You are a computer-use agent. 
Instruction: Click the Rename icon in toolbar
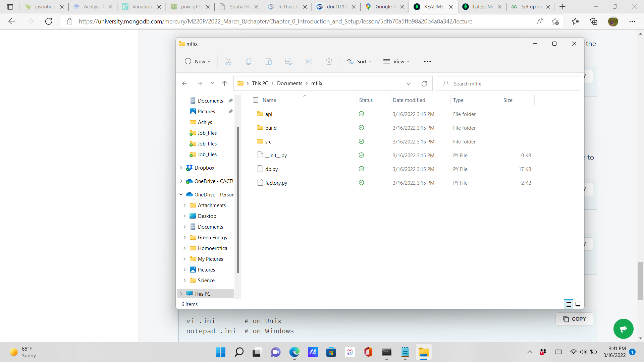pos(289,61)
